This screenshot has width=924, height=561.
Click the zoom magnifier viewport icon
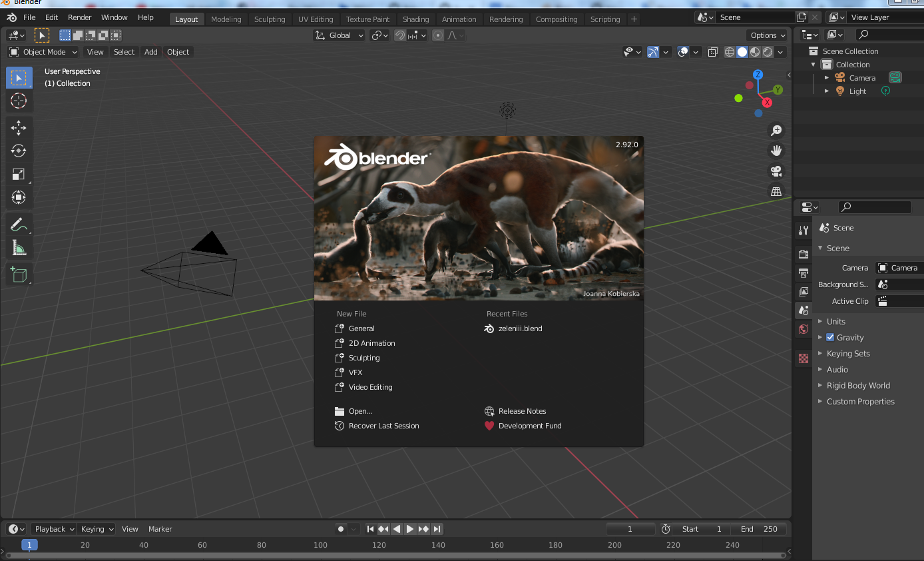point(776,131)
